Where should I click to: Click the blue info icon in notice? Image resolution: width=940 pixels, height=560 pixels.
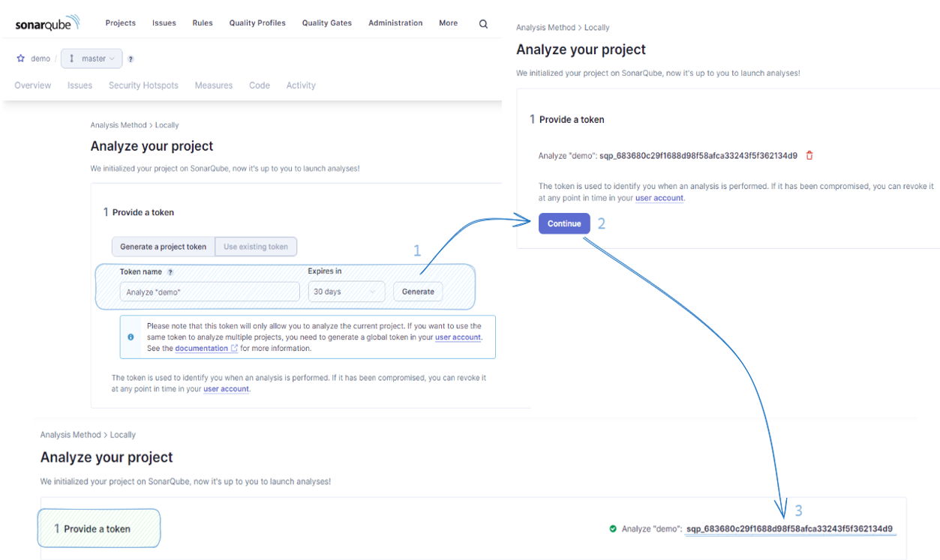[131, 337]
